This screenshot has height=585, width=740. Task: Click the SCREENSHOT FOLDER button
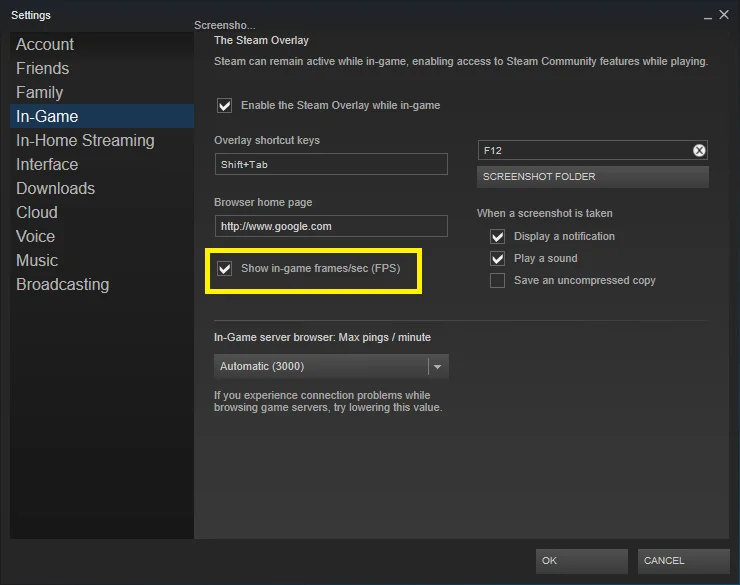point(593,177)
